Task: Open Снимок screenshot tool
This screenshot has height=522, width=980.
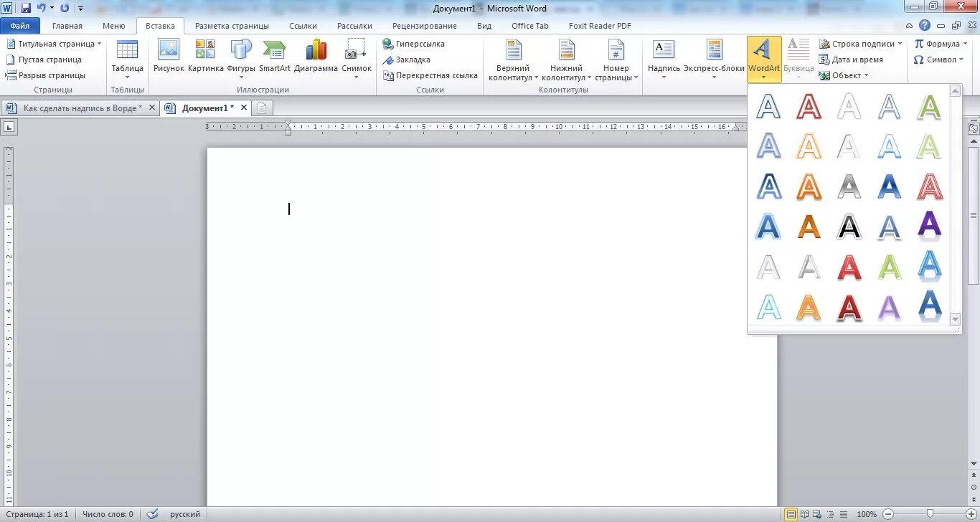Action: click(357, 59)
